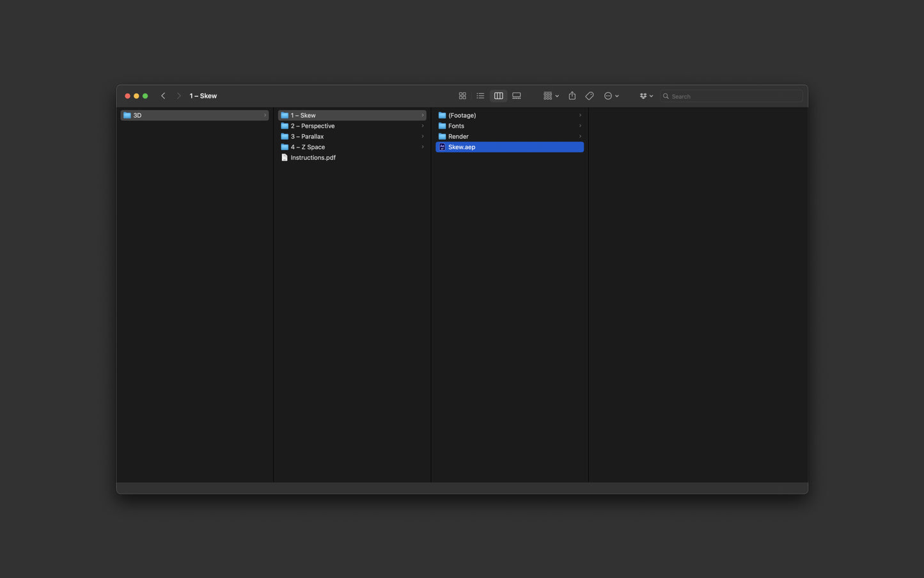Open the 2 – Perspective folder
Viewport: 924px width, 578px height.
(x=352, y=126)
